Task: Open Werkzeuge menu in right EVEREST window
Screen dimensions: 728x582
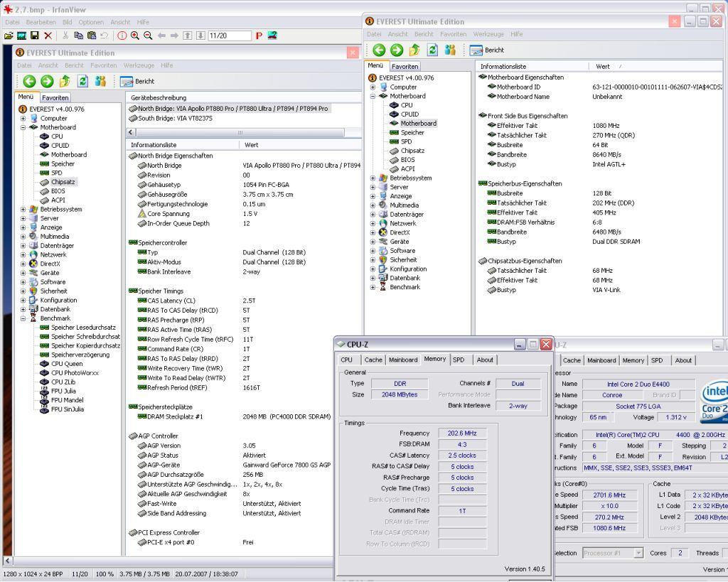Action: [488, 34]
